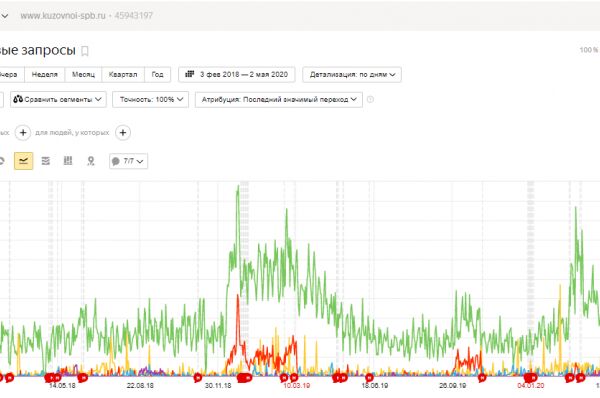Select the Квартал period tab
The width and height of the screenshot is (600, 398).
tap(123, 75)
